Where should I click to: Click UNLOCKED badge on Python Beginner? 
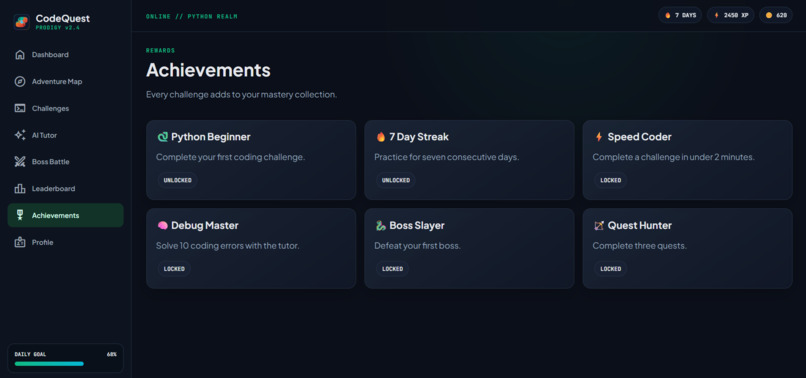[x=177, y=181]
